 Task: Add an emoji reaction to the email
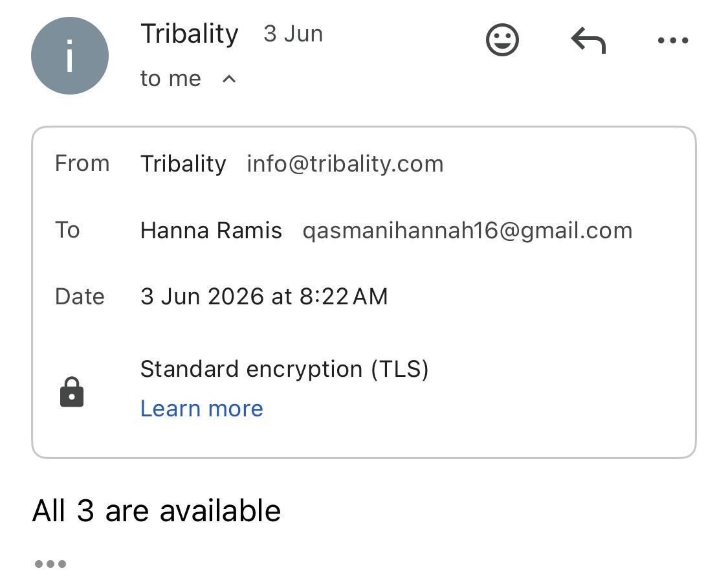pyautogui.click(x=502, y=39)
